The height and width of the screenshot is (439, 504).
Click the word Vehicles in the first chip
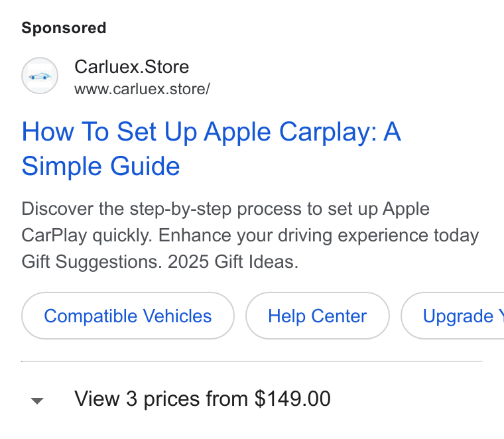(178, 316)
